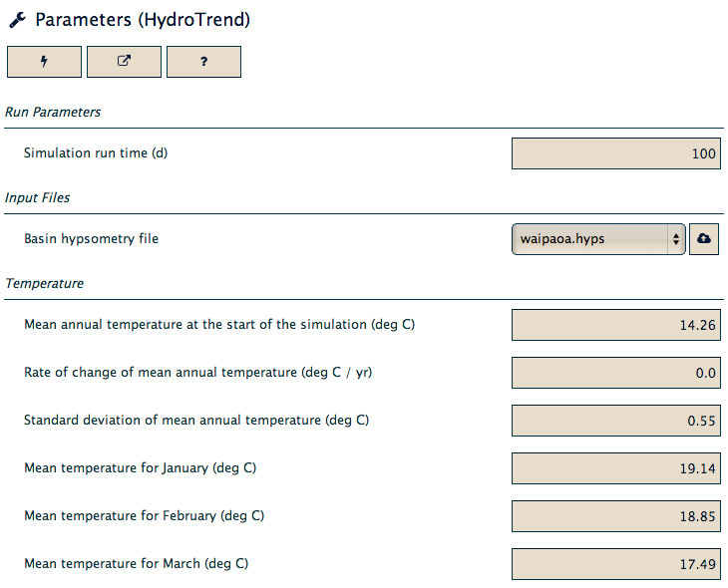
Task: Select the rate of change temperature field
Action: [616, 373]
